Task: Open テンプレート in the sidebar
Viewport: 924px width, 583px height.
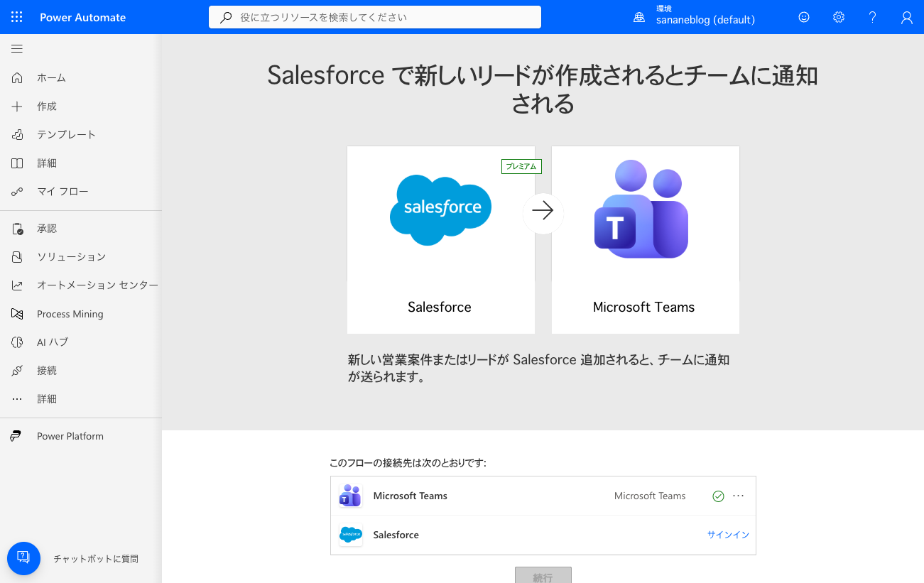Action: tap(66, 135)
